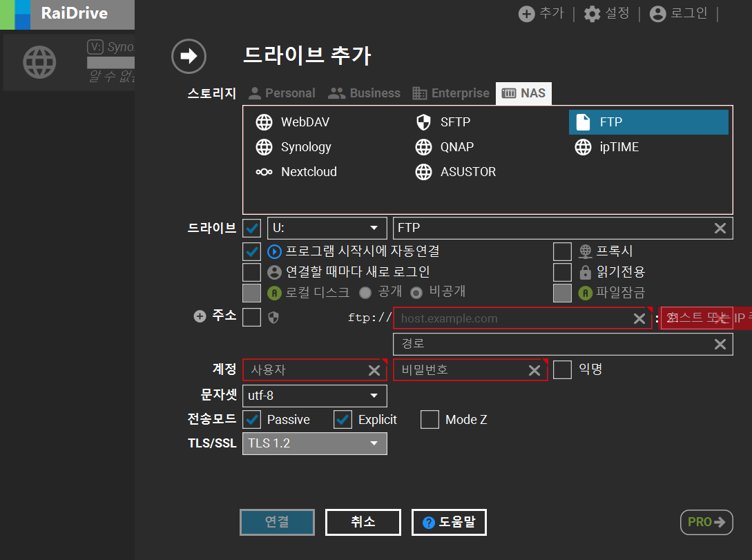The width and height of the screenshot is (752, 560).
Task: Click the person icon beside 연결할 때마다 새로 로그인
Action: click(x=274, y=272)
